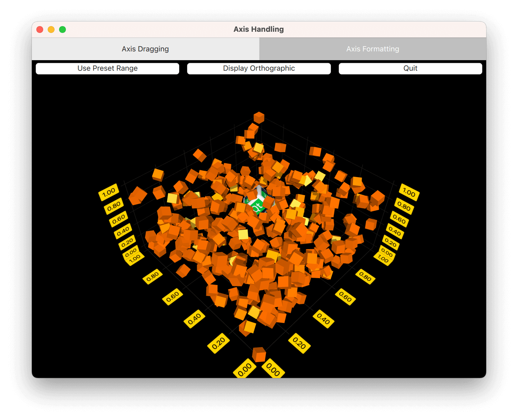Viewport: 518px width, 420px height.
Task: Click the Axis Handling window title
Action: tap(259, 29)
